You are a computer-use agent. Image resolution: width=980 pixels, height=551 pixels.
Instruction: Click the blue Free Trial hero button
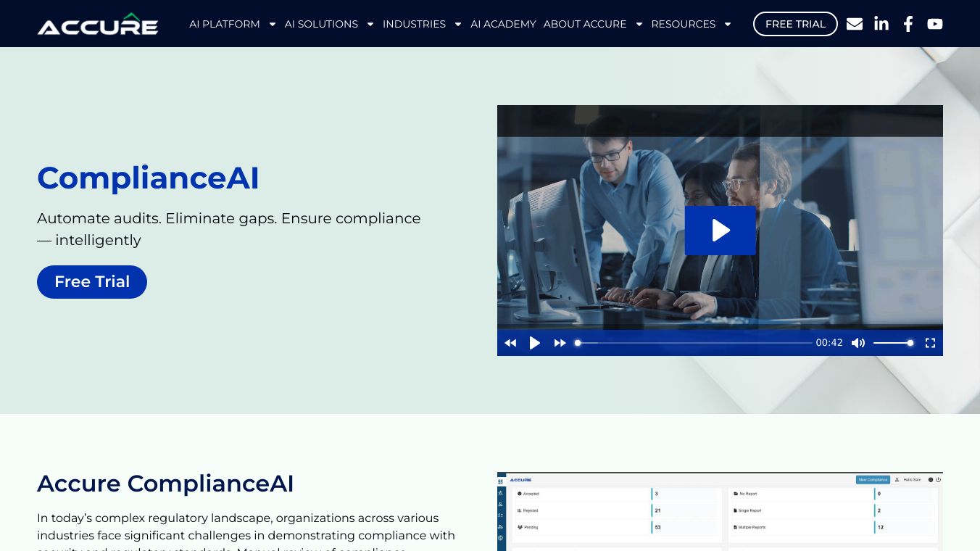(x=92, y=282)
